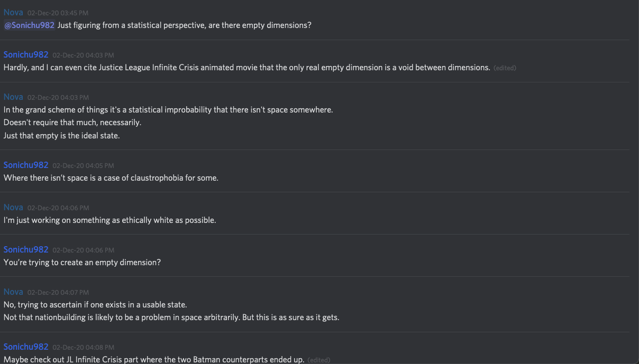The height and width of the screenshot is (364, 639).
Task: Click the message "Just that empty is the ideal state."
Action: click(x=62, y=135)
